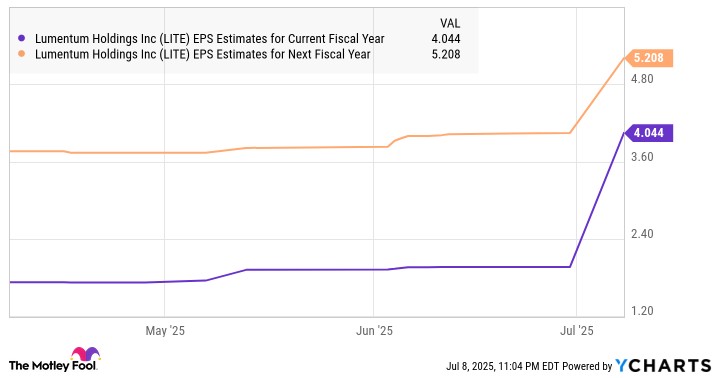Click the 5.208 value in the legend table

(446, 54)
